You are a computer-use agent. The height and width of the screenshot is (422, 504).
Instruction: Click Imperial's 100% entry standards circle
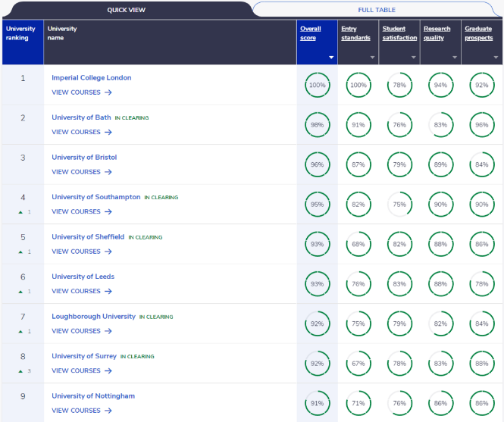[x=358, y=85]
